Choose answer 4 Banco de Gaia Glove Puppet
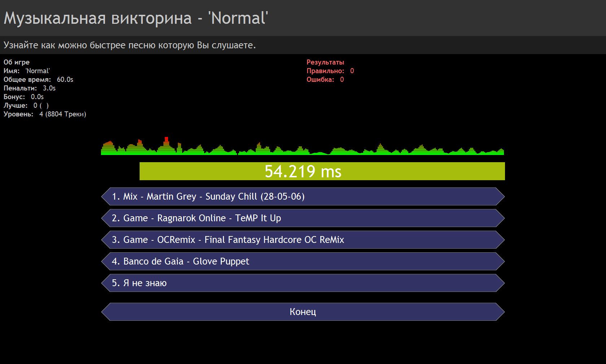Image resolution: width=606 pixels, height=364 pixels. (x=303, y=261)
